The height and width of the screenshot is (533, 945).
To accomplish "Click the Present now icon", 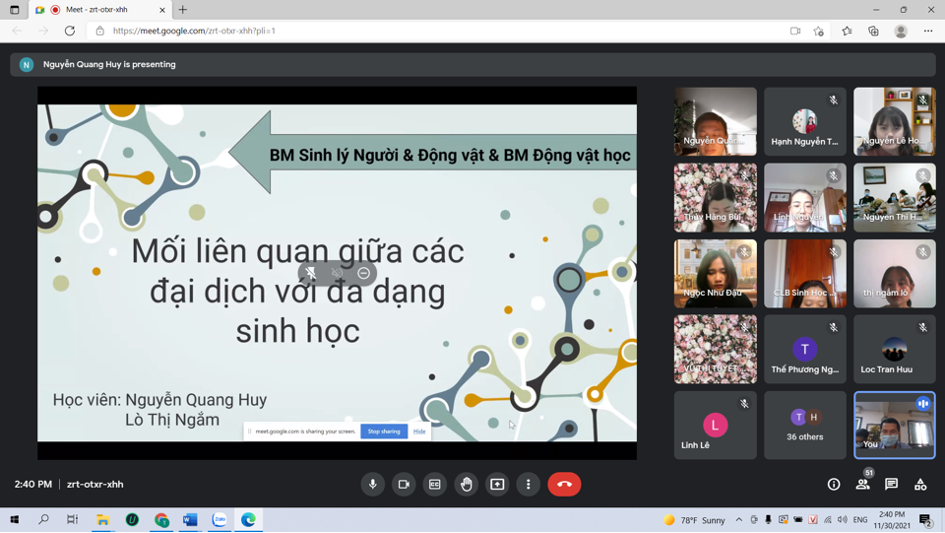I will [497, 484].
